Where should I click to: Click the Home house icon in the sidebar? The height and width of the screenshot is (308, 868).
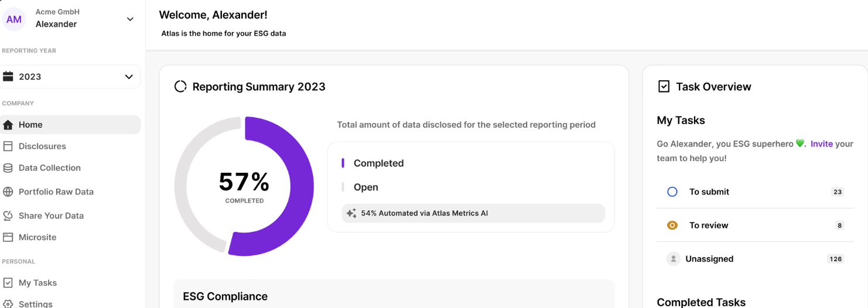click(8, 125)
